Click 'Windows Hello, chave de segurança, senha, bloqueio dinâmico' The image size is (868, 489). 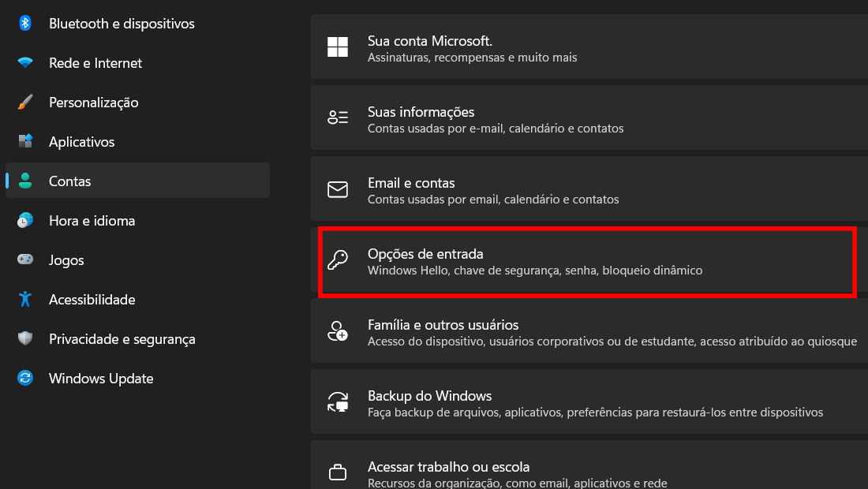point(535,271)
